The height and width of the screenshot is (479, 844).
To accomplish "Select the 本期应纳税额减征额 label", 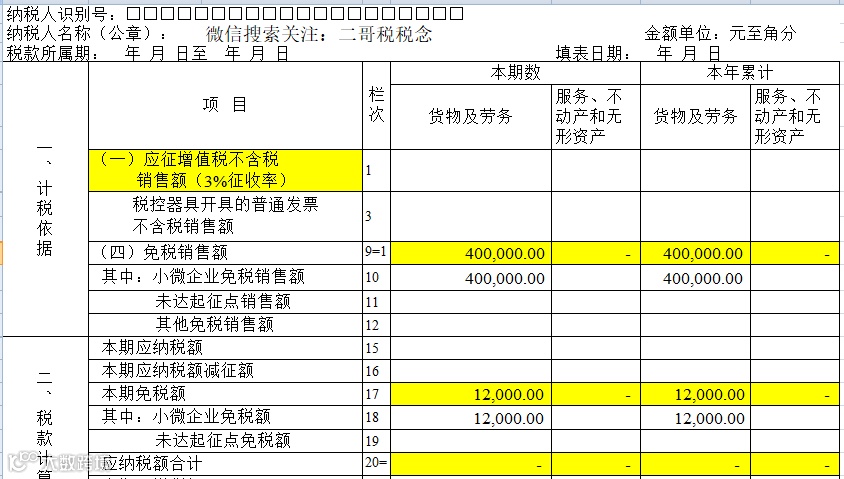I will click(x=226, y=371).
